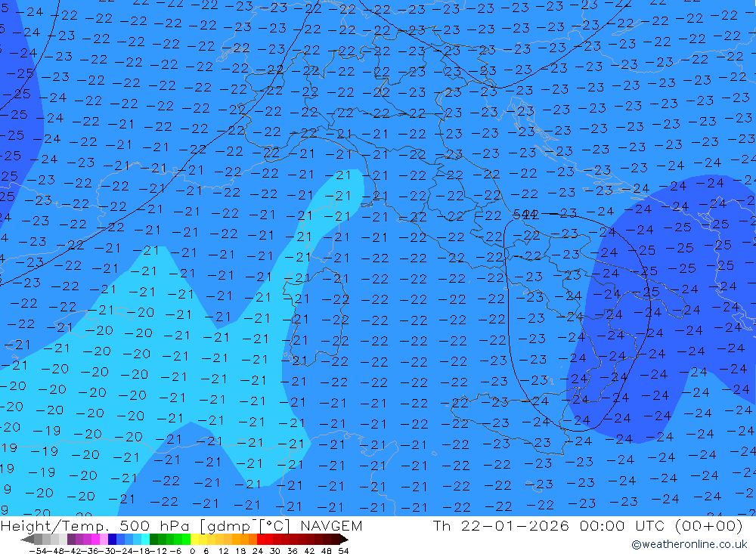Click the '00:00 UTC' time text
The image size is (756, 554).
pyautogui.click(x=624, y=526)
